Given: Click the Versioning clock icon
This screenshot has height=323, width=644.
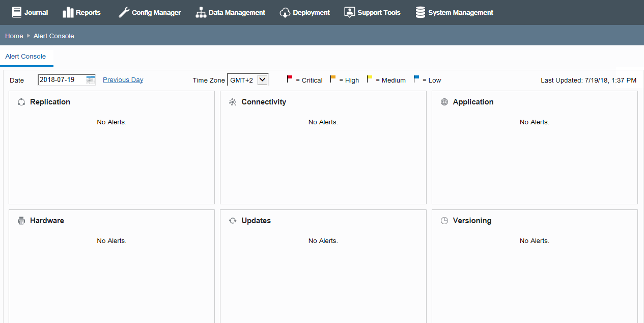Looking at the screenshot, I should (x=444, y=221).
